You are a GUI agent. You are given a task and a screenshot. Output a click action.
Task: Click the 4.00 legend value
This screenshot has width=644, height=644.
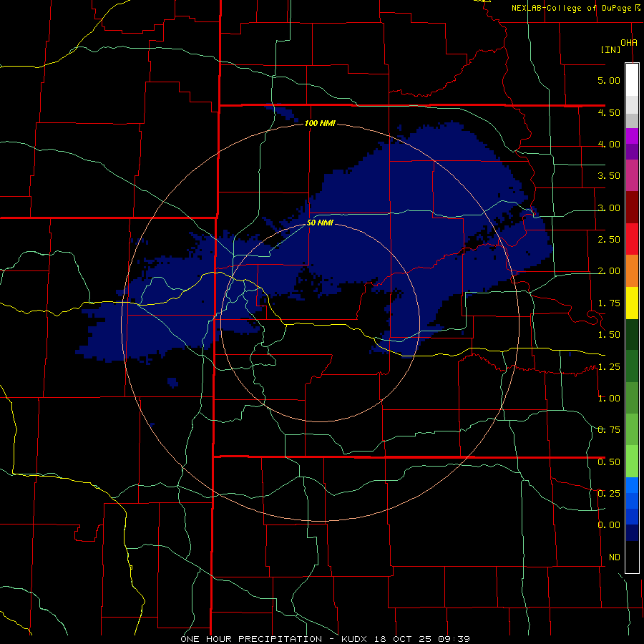coord(609,144)
